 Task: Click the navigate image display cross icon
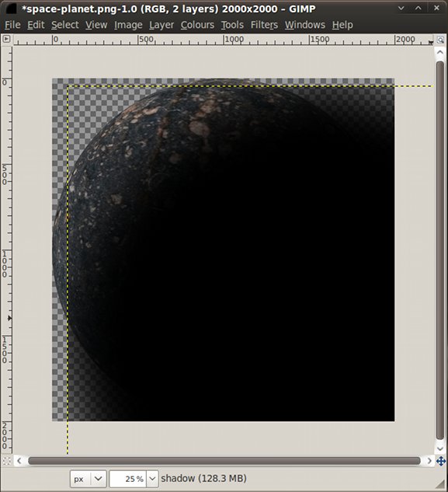pyautogui.click(x=440, y=461)
